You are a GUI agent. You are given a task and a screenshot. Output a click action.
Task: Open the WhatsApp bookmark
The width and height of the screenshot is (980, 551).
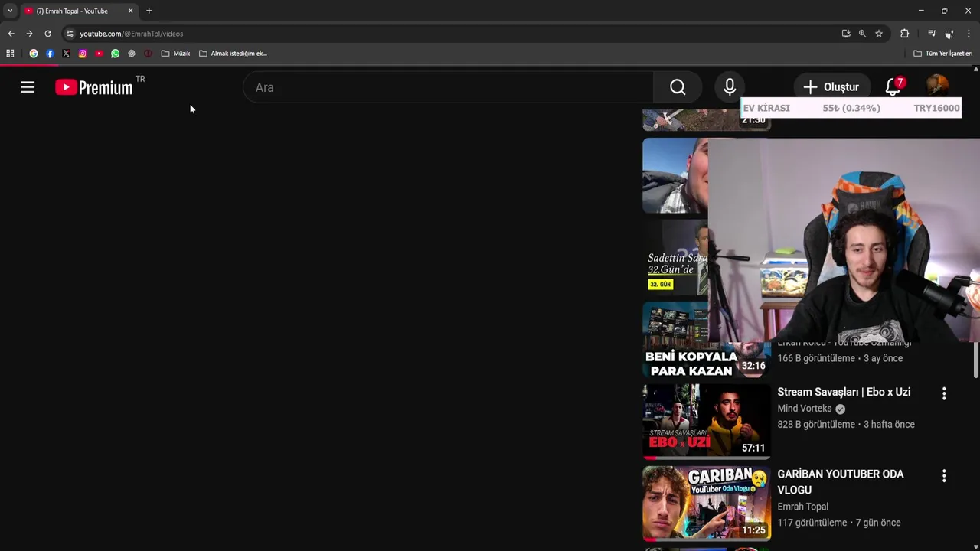click(x=116, y=54)
